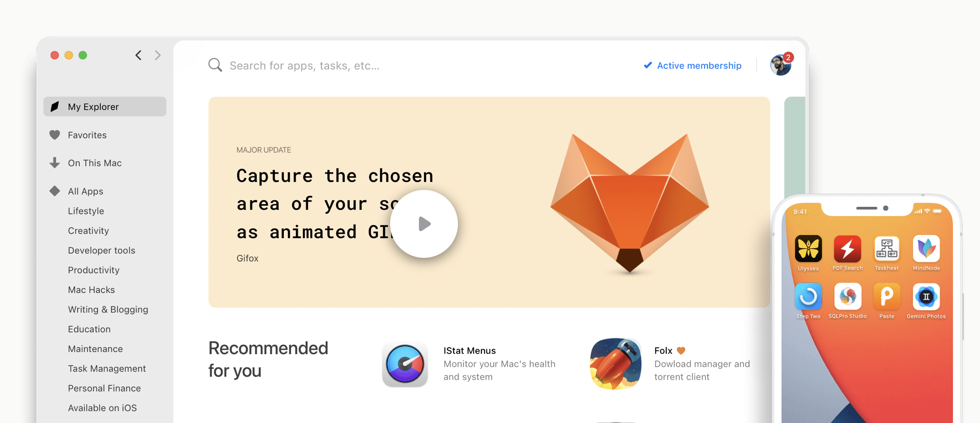Screen dimensions: 980x423
Task: Open the Available on iOS category
Action: [102, 408]
